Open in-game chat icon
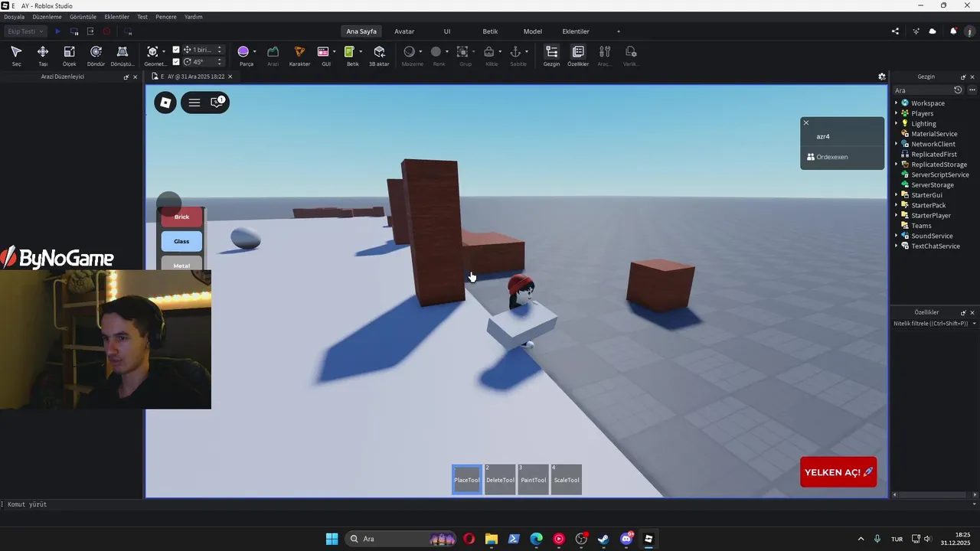The image size is (980, 551). pyautogui.click(x=217, y=102)
